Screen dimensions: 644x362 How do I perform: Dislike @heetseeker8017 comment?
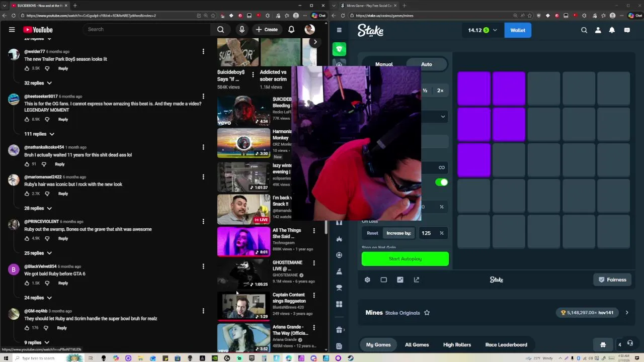pos(47,119)
